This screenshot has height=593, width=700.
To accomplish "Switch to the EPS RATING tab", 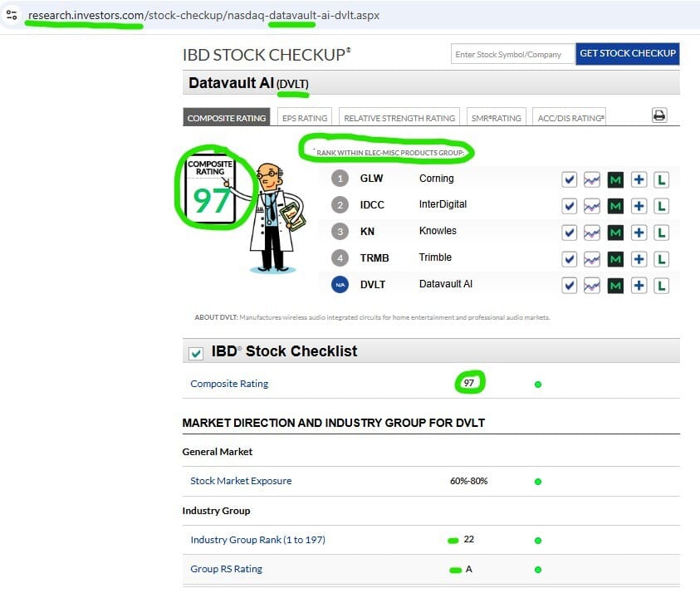I will (305, 118).
